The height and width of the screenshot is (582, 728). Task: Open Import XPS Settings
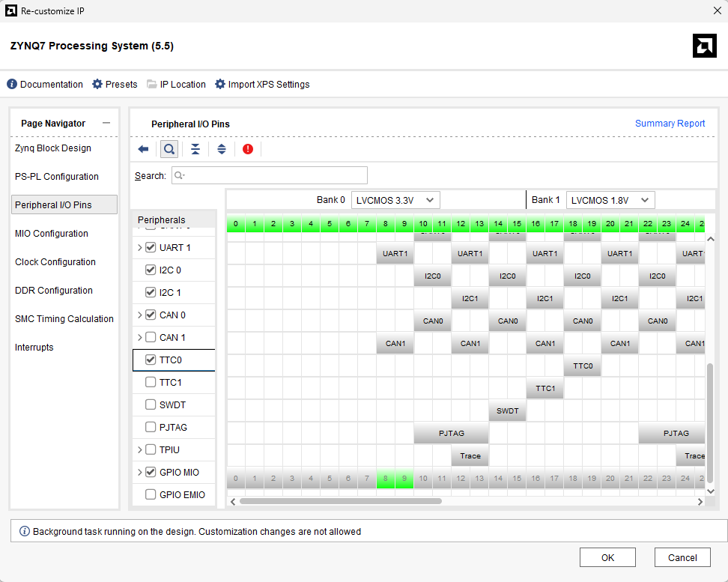pyautogui.click(x=219, y=85)
